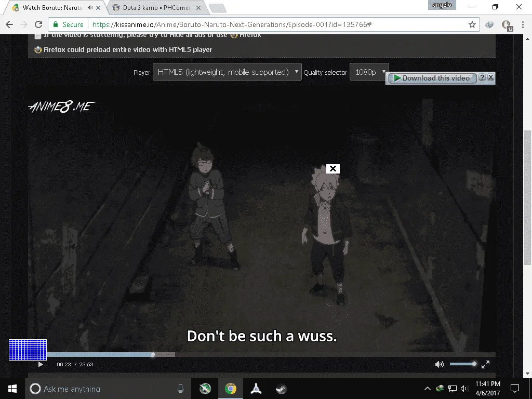Show hidden system tray icons
This screenshot has width=532, height=399.
coord(428,389)
